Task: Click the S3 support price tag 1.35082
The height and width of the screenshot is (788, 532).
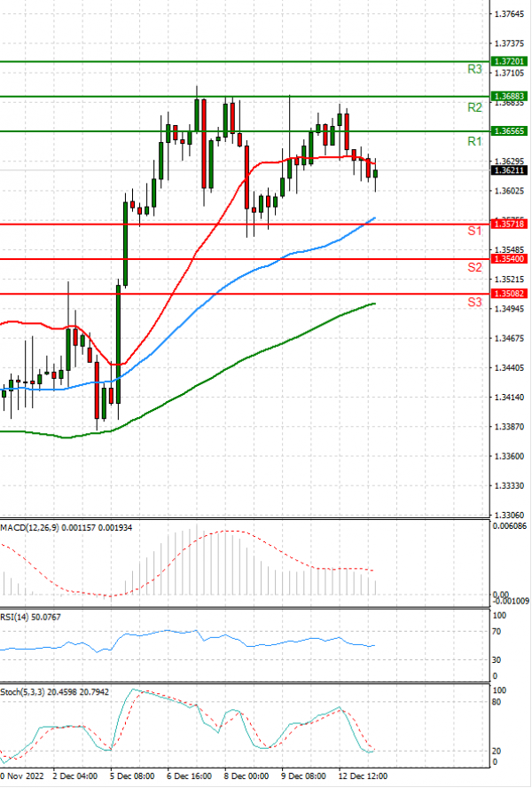Action: pos(509,294)
